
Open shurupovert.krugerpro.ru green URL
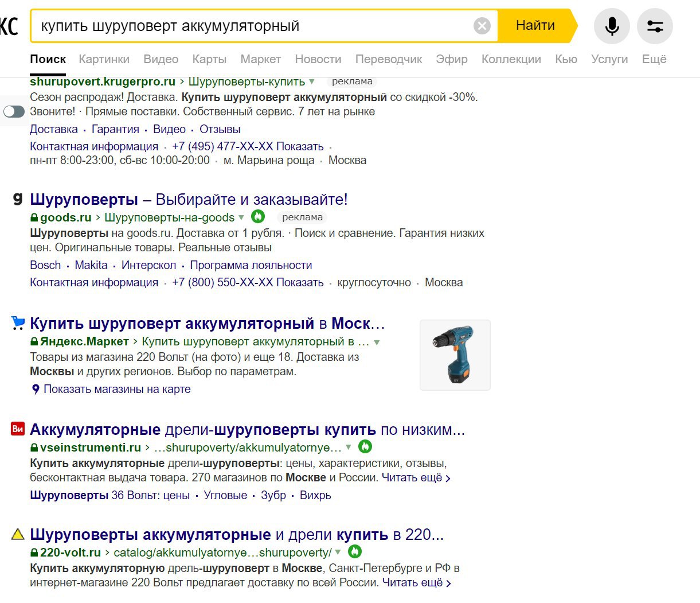[x=103, y=81]
